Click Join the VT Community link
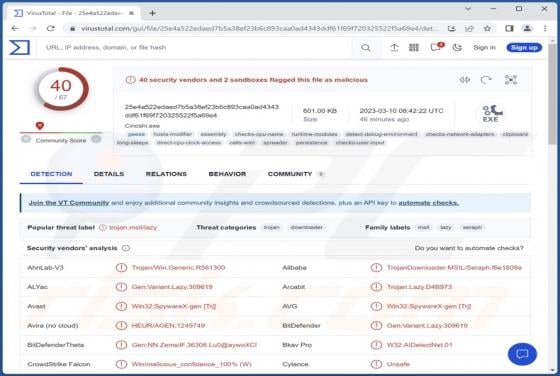560x376 pixels. click(x=69, y=203)
